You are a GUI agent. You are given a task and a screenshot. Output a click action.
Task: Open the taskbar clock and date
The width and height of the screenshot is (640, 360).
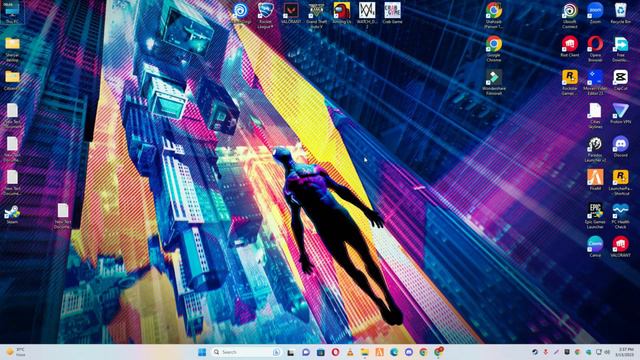tap(624, 352)
